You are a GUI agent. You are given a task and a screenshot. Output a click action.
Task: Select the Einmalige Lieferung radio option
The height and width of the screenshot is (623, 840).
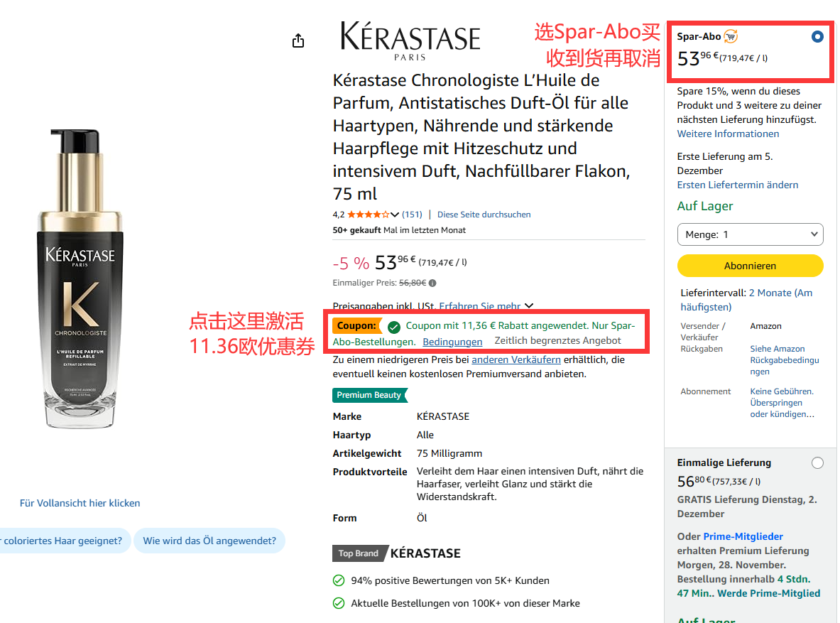pos(817,463)
